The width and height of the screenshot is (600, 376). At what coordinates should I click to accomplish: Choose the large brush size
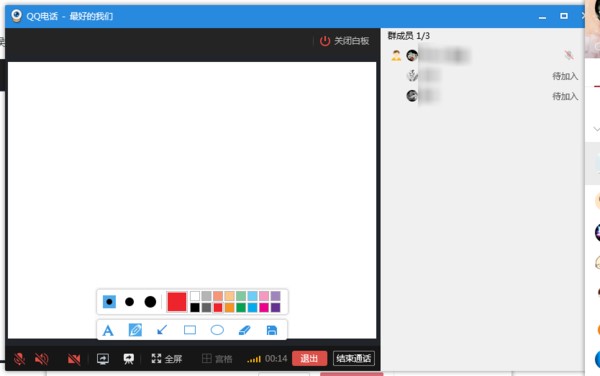pyautogui.click(x=150, y=302)
